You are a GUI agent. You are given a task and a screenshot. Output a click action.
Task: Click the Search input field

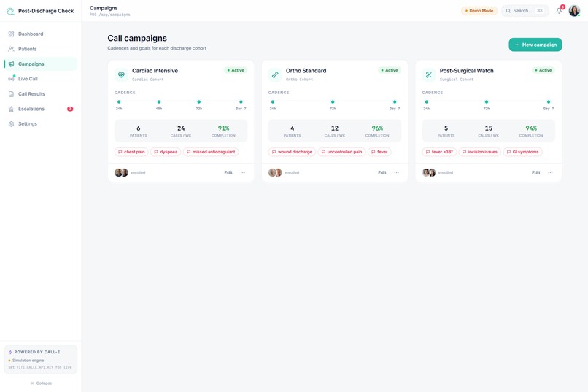[525, 10]
